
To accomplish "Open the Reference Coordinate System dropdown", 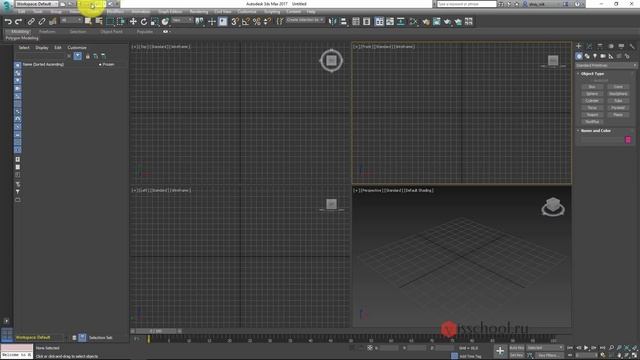I will (x=182, y=20).
